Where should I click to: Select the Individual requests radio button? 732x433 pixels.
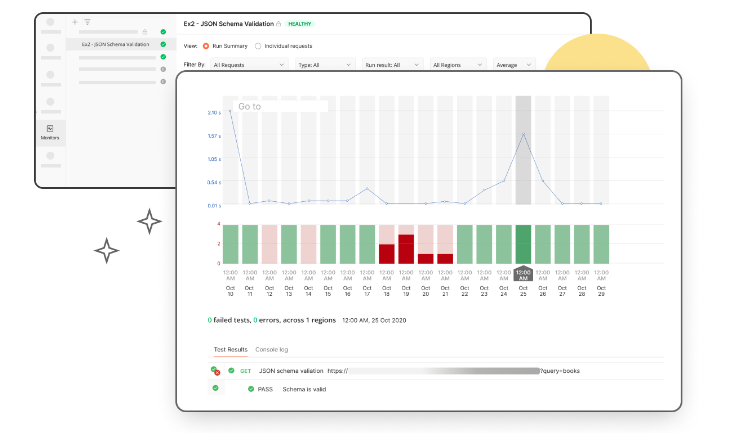(258, 46)
